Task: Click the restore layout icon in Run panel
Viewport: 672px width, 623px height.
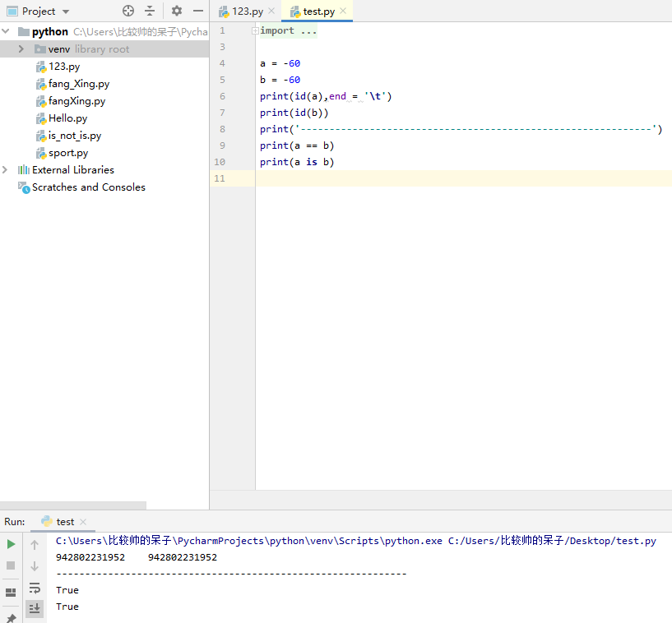Action: (11, 592)
